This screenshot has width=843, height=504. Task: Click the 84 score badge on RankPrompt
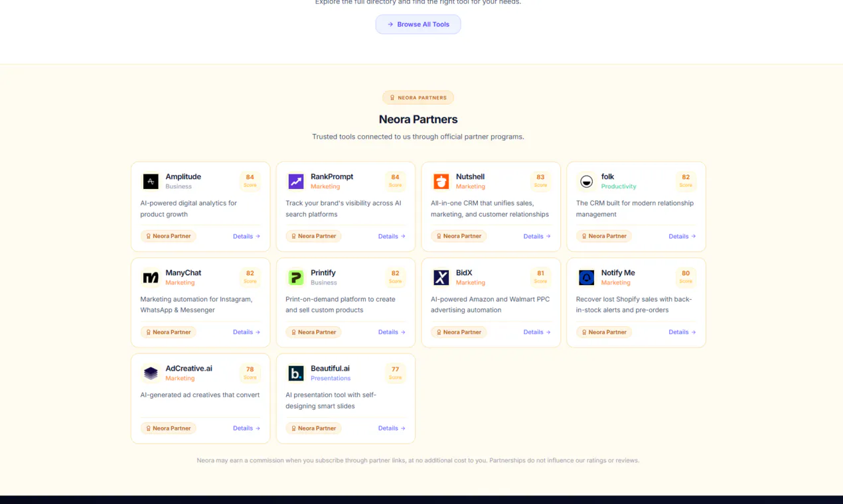pos(396,180)
